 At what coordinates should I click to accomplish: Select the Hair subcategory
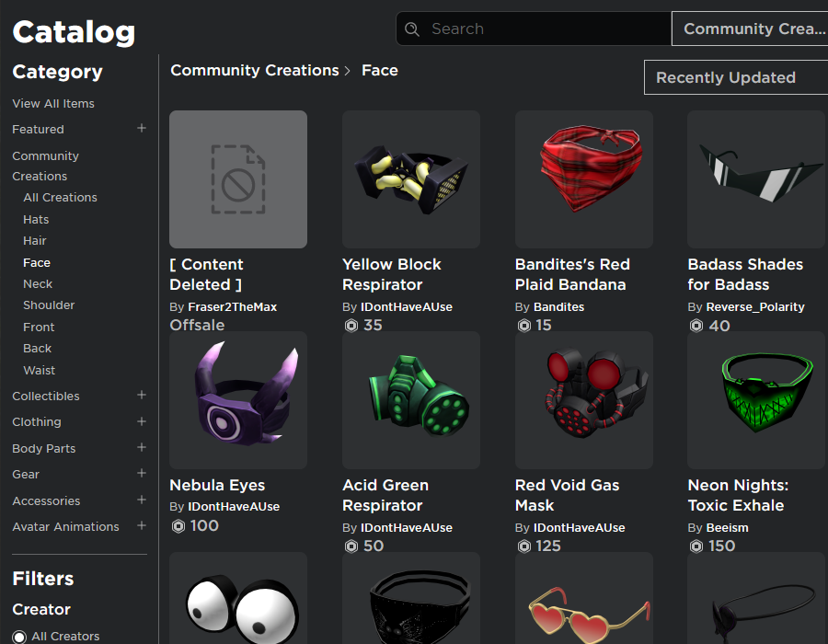tap(35, 241)
